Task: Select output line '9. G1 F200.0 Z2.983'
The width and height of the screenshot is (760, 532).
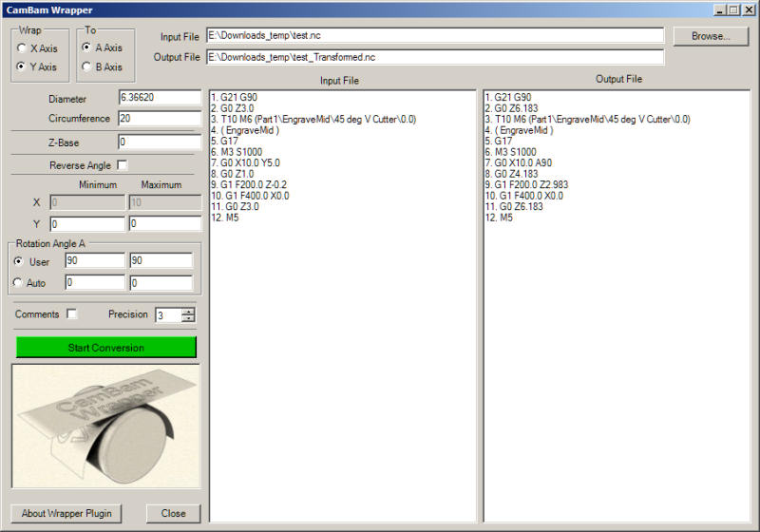Action: tap(527, 184)
